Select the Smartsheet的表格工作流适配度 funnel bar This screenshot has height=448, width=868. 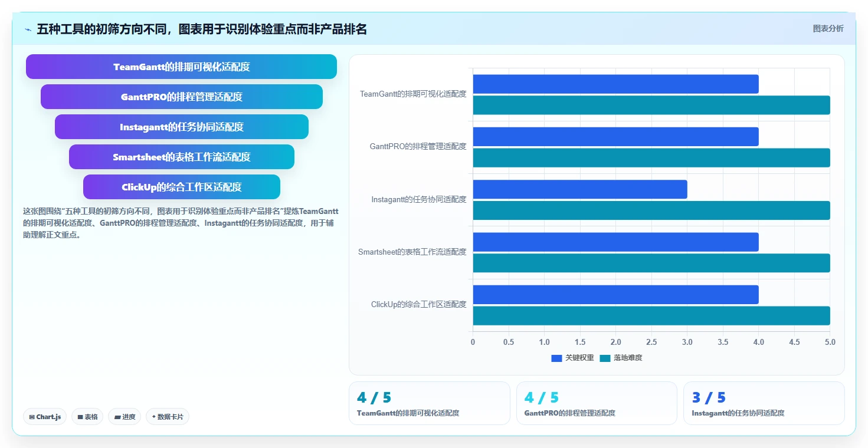click(182, 157)
